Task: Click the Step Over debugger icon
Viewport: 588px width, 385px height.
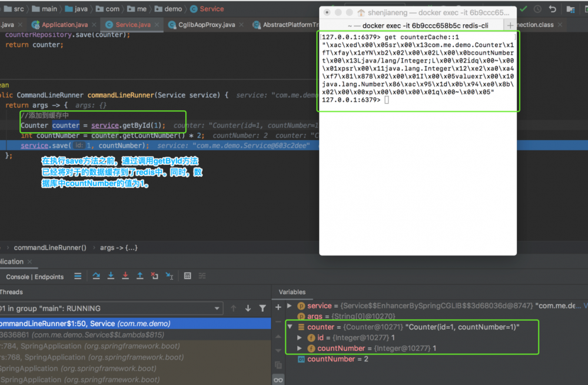Action: click(97, 276)
